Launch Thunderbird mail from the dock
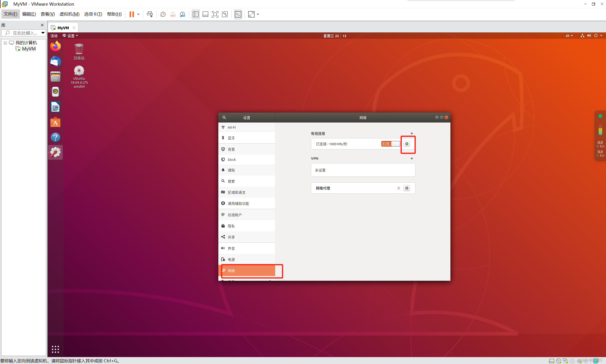606x364 pixels. pos(55,61)
